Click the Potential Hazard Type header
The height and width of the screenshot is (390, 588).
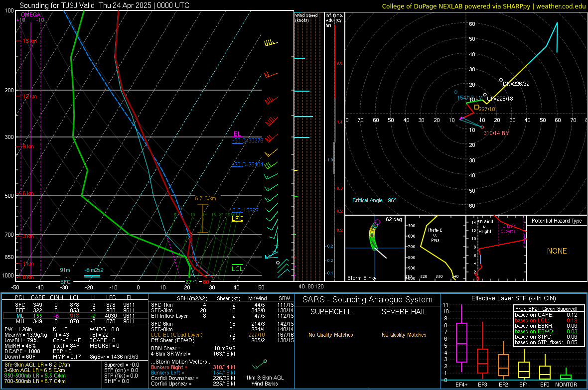click(x=557, y=221)
